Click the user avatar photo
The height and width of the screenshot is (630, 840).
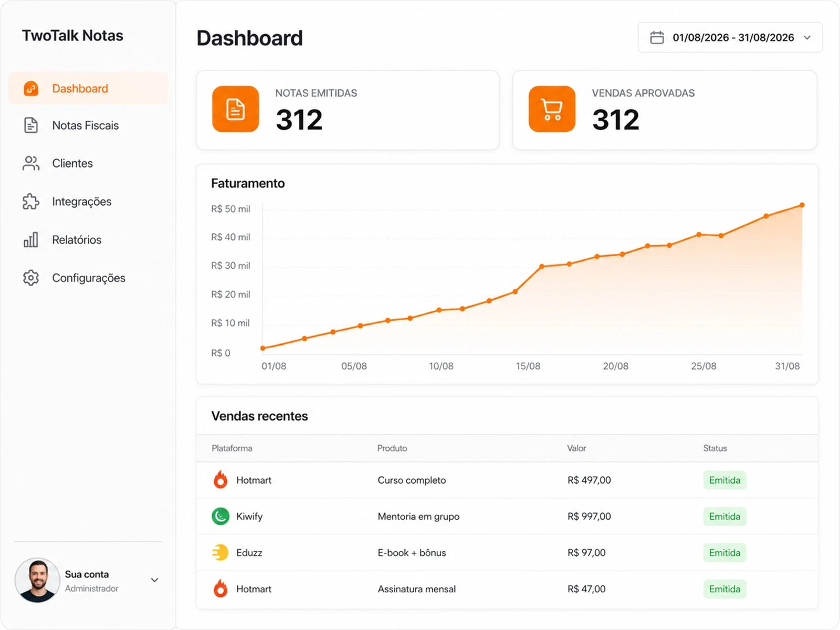[x=37, y=580]
